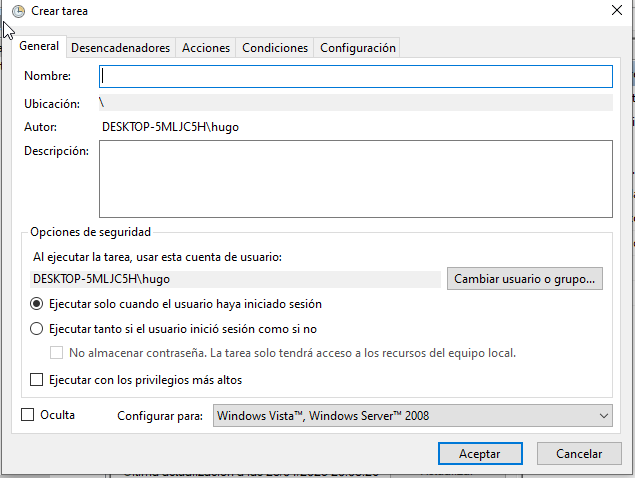Image resolution: width=635 pixels, height=478 pixels.
Task: Switch to the General tab
Action: coord(40,47)
